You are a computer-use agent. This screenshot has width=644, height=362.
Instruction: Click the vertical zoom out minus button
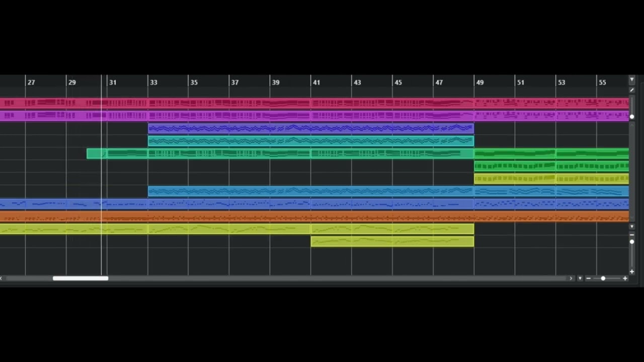pyautogui.click(x=632, y=235)
